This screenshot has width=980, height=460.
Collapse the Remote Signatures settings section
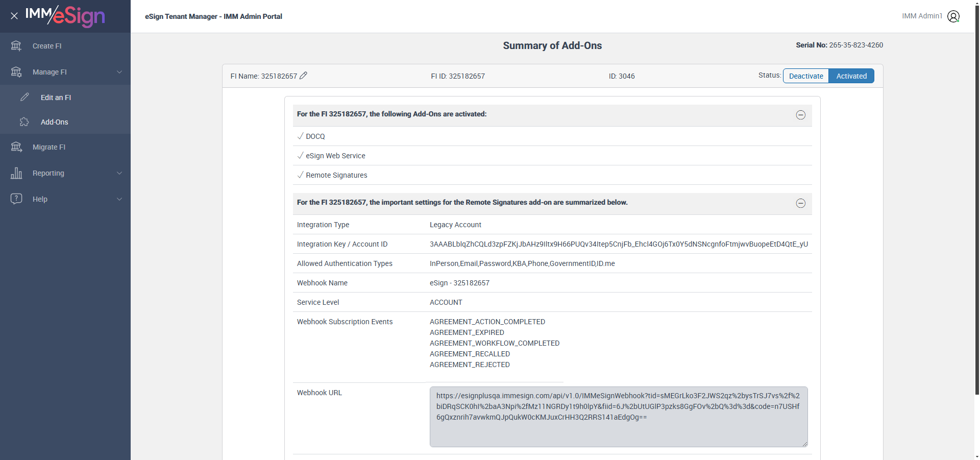click(x=800, y=203)
